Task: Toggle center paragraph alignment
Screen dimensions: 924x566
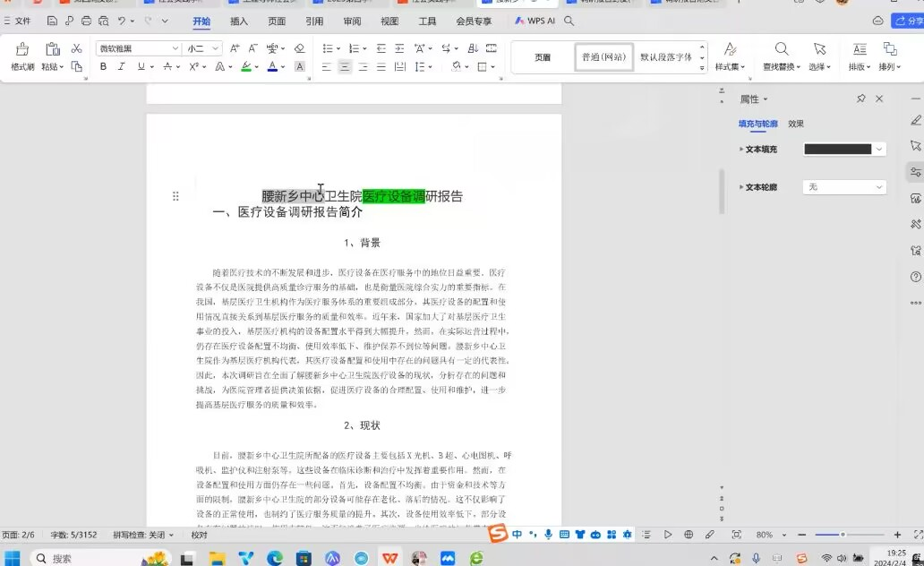Action: pos(344,66)
